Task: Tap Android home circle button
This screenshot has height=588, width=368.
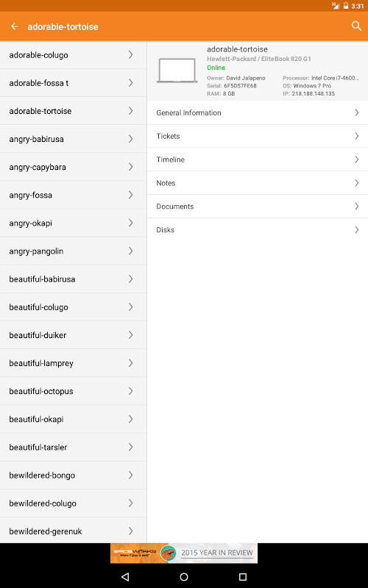Action: (x=184, y=576)
